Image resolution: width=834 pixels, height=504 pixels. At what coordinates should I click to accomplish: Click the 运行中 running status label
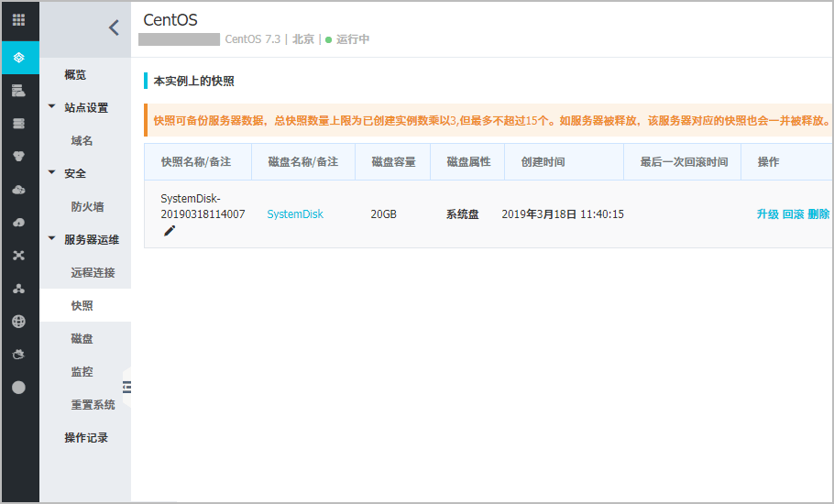[x=353, y=39]
